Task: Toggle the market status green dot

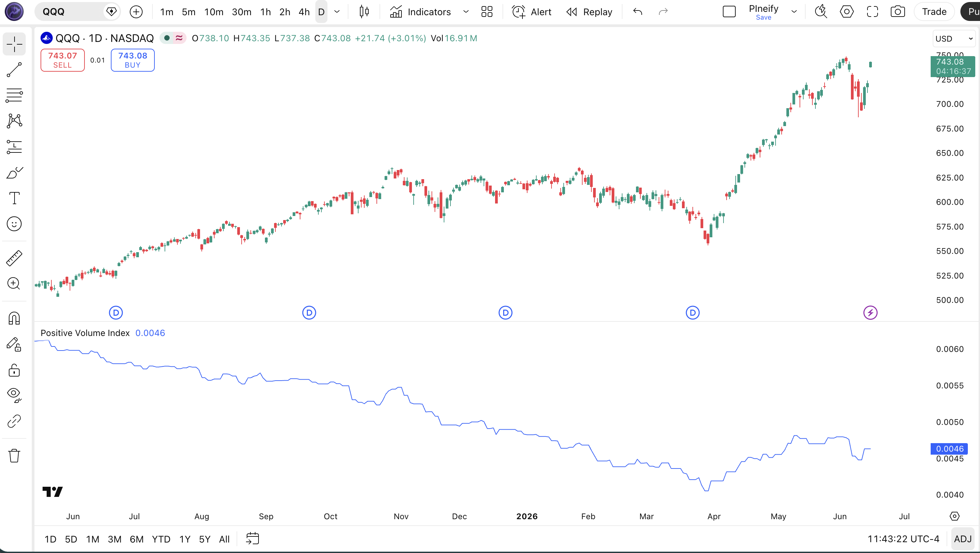Action: (167, 38)
